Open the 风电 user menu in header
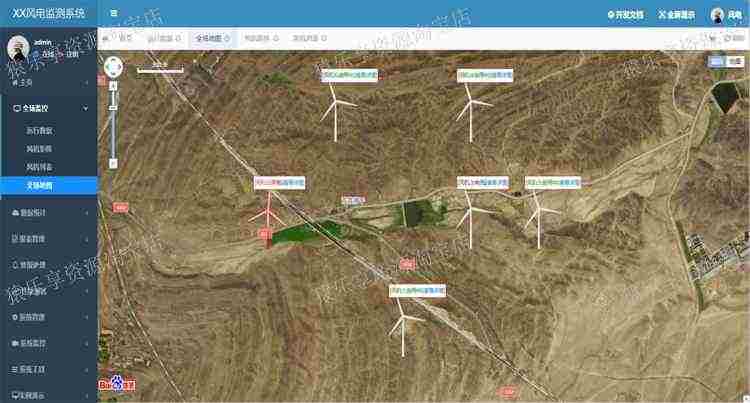The height and width of the screenshot is (403, 750). click(734, 15)
